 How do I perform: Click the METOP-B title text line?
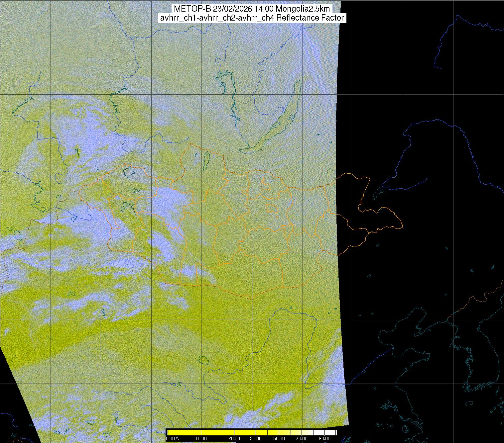(252, 9)
